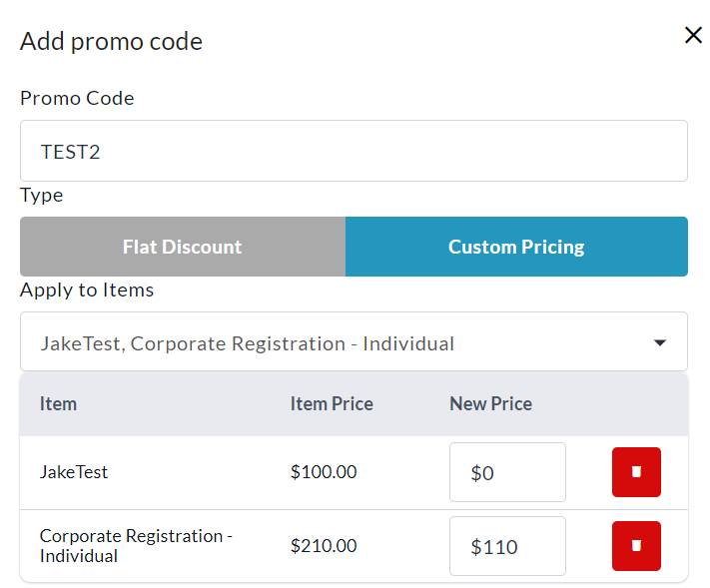The width and height of the screenshot is (710, 588).
Task: Click the $100.00 item price
Action: 324,472
